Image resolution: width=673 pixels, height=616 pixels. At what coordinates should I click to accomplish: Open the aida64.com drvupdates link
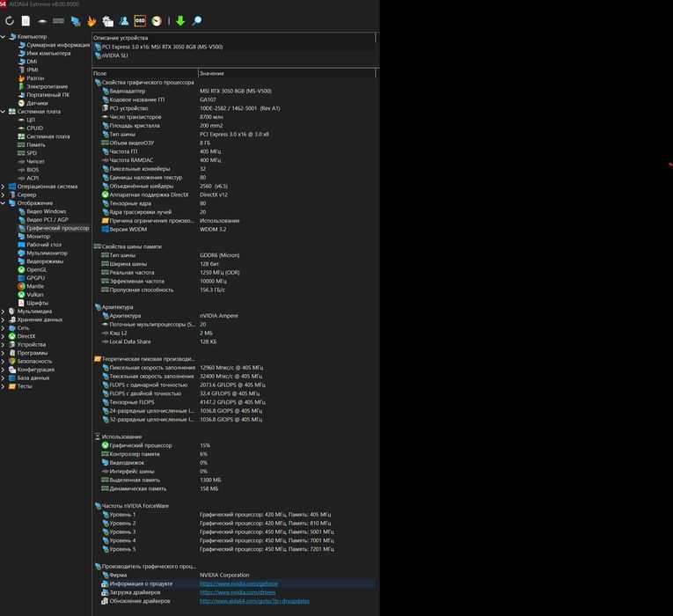point(254,600)
